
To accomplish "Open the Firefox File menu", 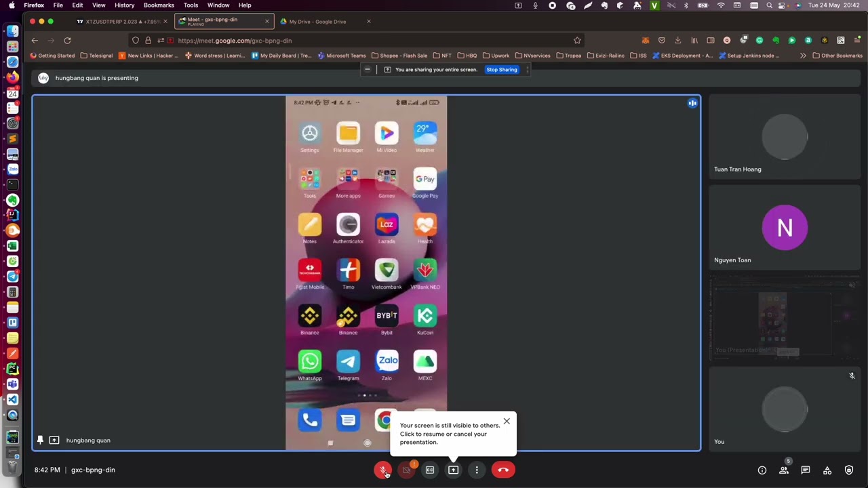I will pyautogui.click(x=58, y=5).
